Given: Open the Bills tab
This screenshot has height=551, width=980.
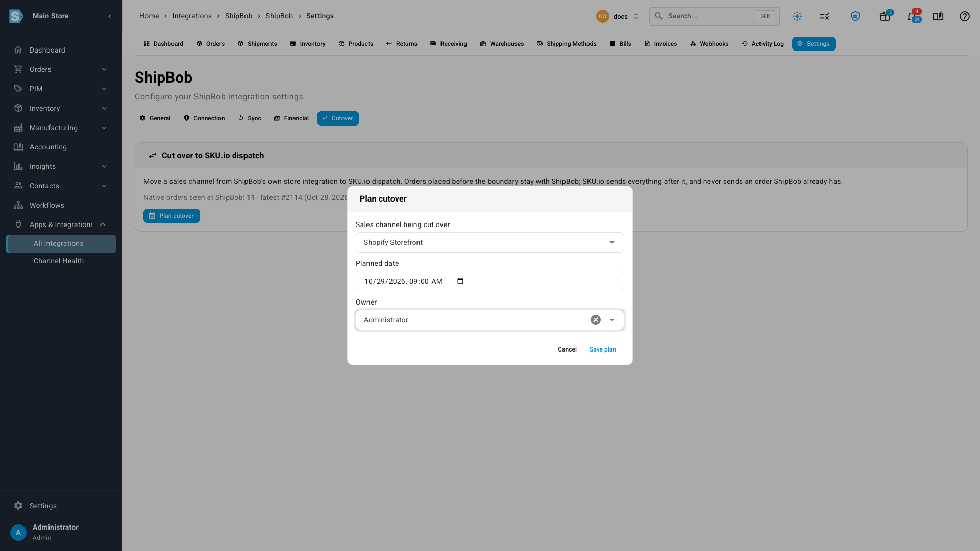Looking at the screenshot, I should click(620, 44).
